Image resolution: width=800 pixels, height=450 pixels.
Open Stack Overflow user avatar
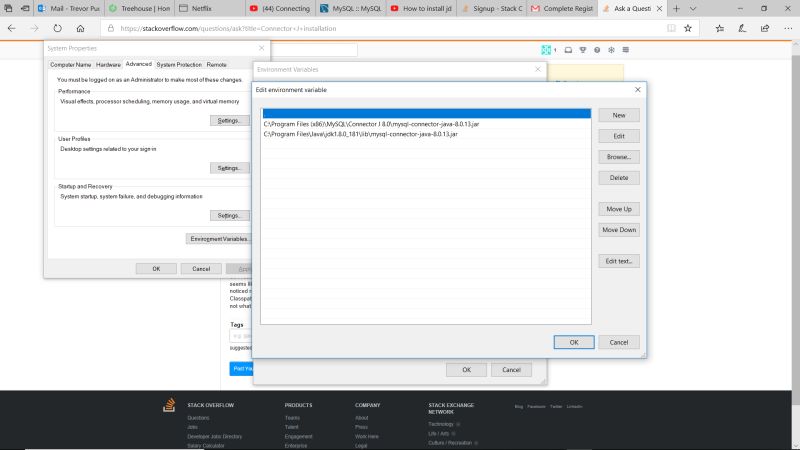(546, 49)
